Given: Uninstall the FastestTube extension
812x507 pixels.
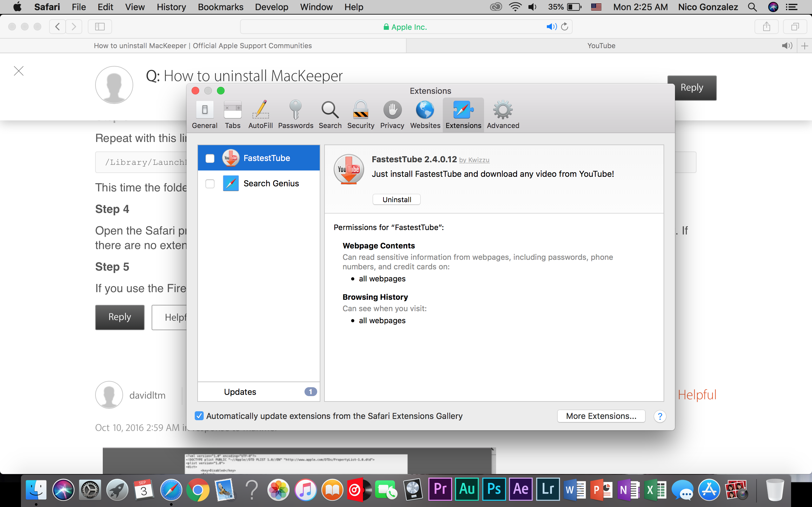Looking at the screenshot, I should tap(396, 200).
